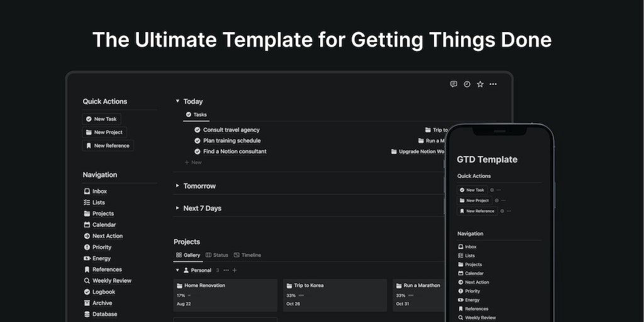
Task: Check off Plan training schedule task
Action: (197, 140)
